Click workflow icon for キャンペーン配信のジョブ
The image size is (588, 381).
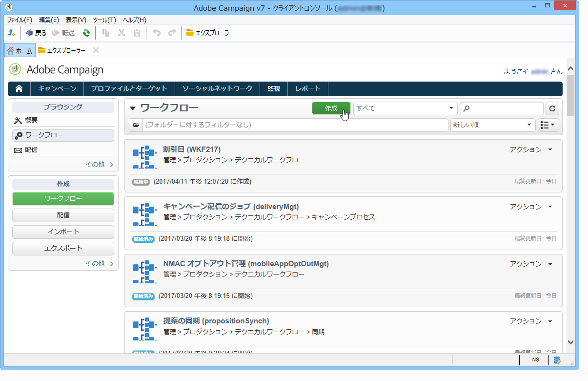point(145,214)
